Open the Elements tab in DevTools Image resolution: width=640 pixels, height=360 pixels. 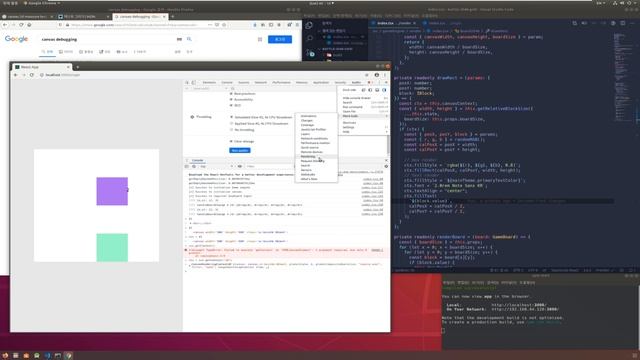point(209,82)
